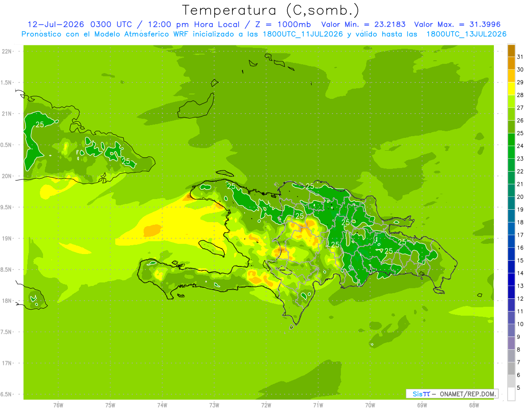The image size is (532, 411).
Task: Click the blue legend swatch between 15 and 16
Action: tap(511, 254)
